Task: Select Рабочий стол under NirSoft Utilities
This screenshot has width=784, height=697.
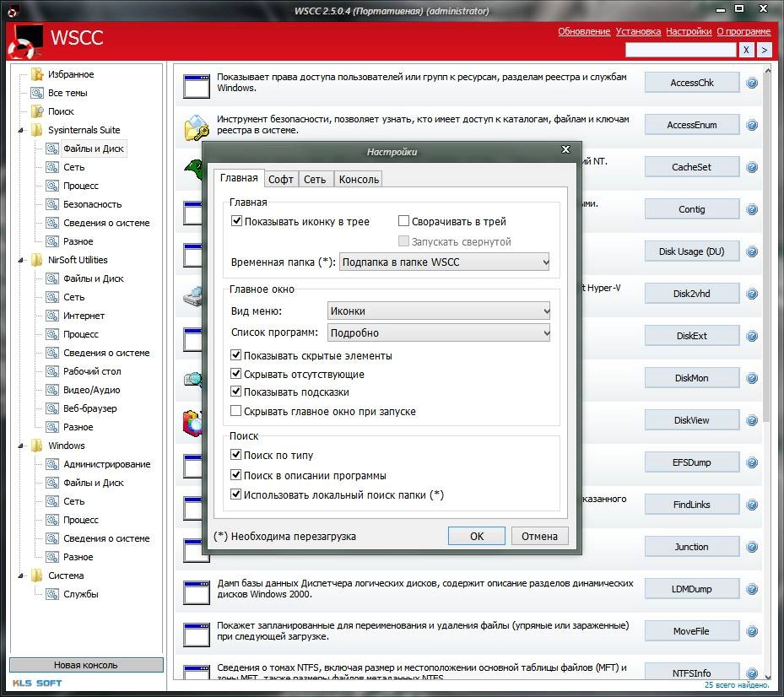Action: click(x=92, y=371)
